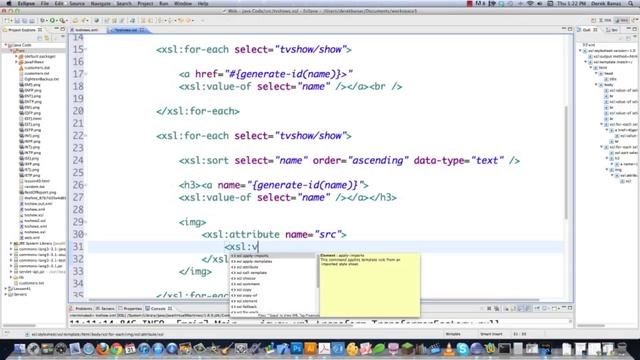Switch to the tvshows.xml editor tab

[86, 30]
